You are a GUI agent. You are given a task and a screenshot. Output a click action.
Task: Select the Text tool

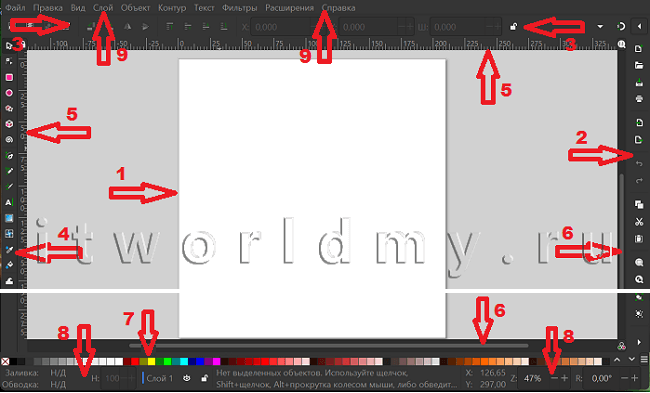click(9, 202)
